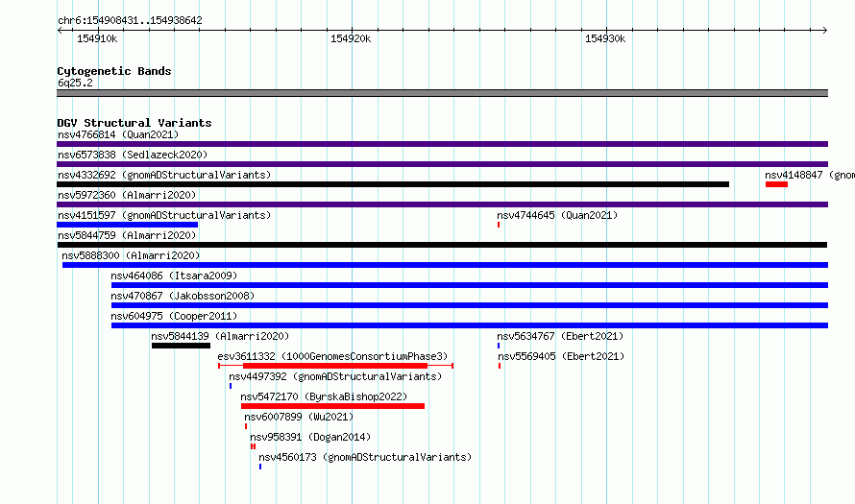Screen dimensions: 855x504
Task: Click red bar under nsv4148847
Action: click(x=776, y=184)
